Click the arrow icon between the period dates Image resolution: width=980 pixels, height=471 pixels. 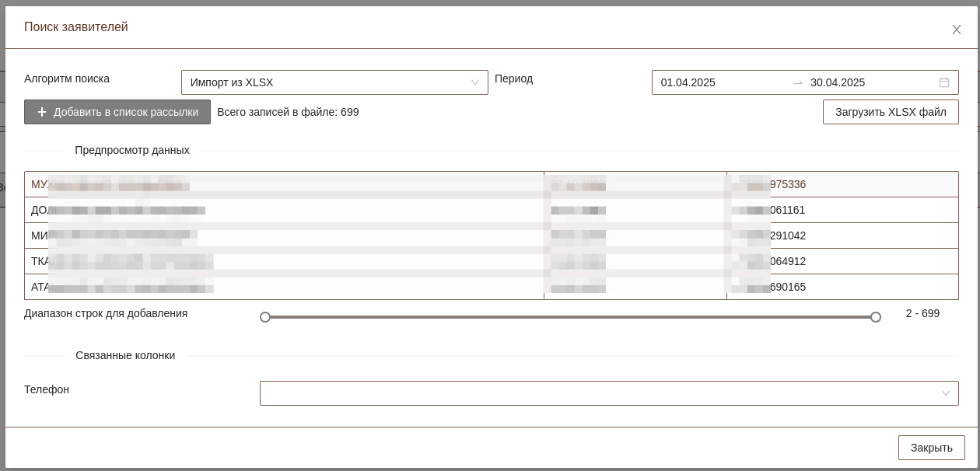coord(797,82)
